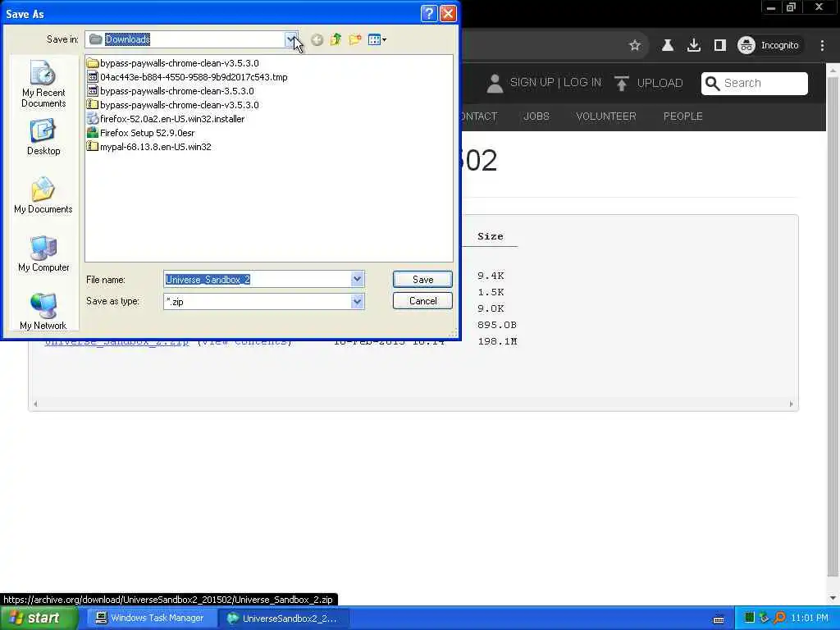Screen dimensions: 840x630
Task: Open the JOBS nav item
Action: 536,116
